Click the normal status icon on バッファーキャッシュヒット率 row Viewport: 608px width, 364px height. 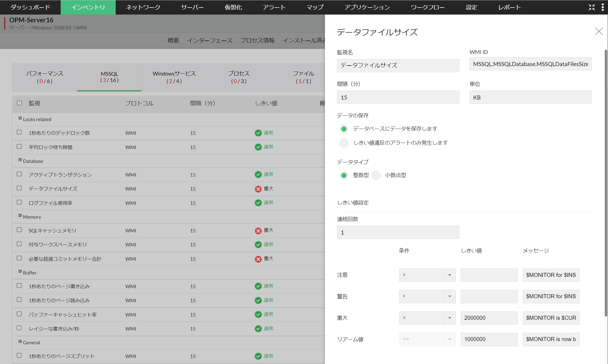258,314
